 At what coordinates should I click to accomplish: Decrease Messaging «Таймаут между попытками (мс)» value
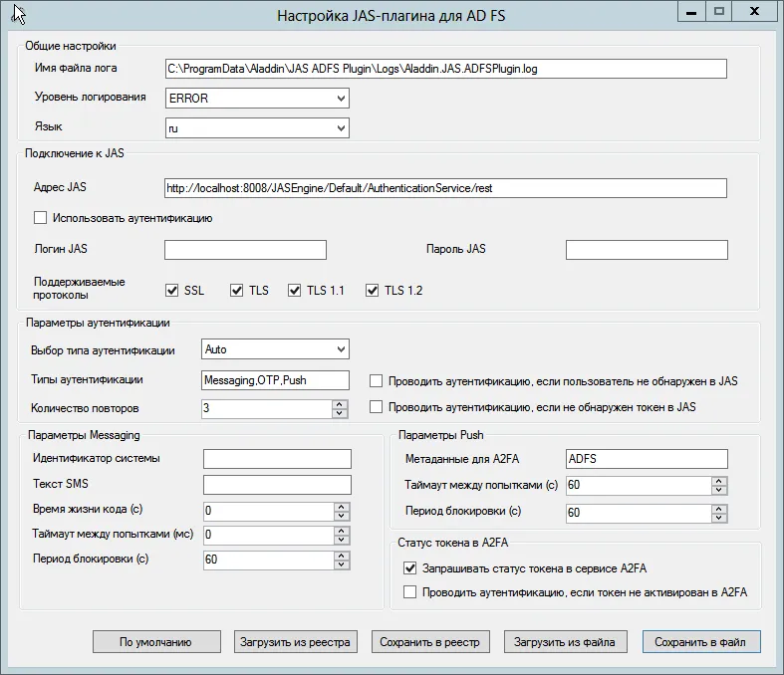tap(342, 539)
